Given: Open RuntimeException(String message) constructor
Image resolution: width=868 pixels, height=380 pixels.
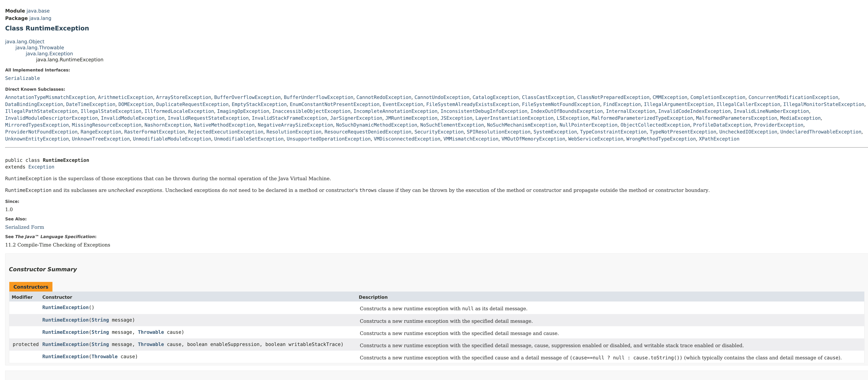Looking at the screenshot, I should click(x=65, y=320).
